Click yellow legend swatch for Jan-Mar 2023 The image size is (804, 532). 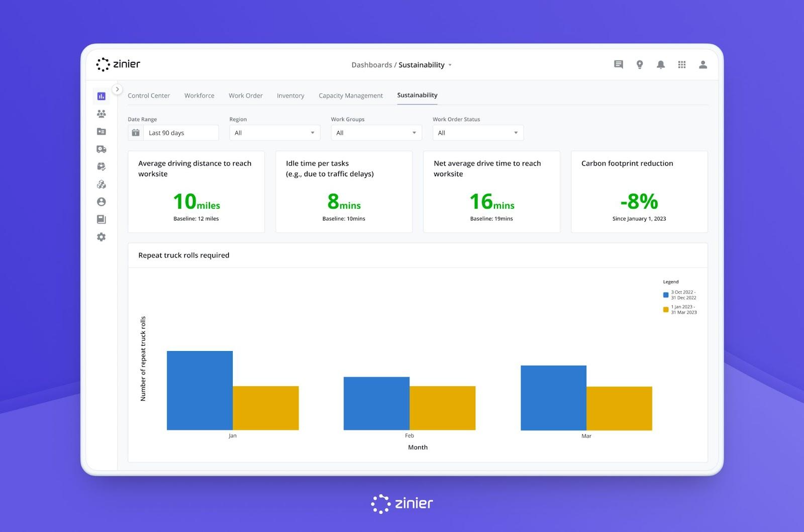tap(666, 309)
